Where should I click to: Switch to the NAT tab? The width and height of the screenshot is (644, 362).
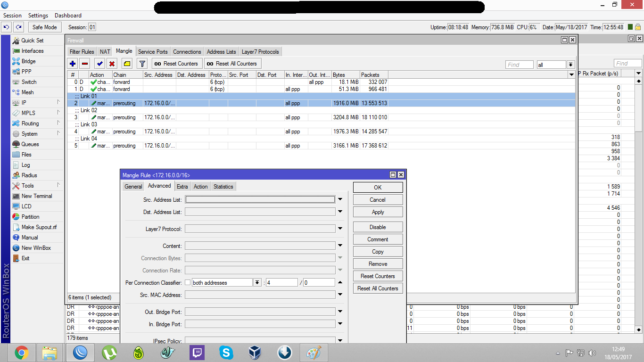105,52
